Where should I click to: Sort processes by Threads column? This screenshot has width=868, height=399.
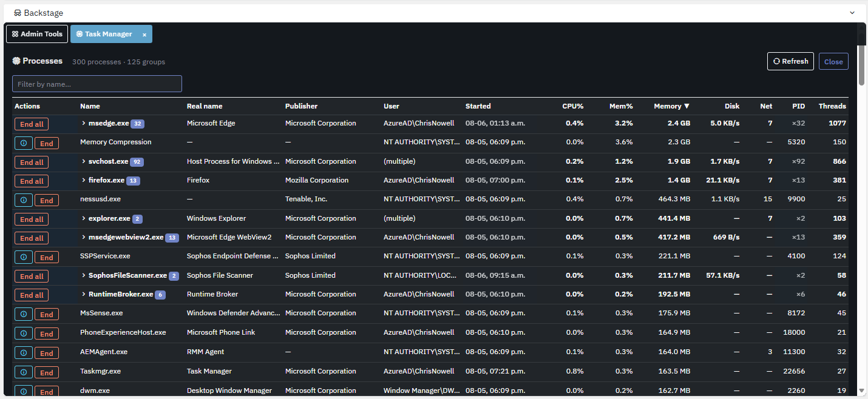832,106
